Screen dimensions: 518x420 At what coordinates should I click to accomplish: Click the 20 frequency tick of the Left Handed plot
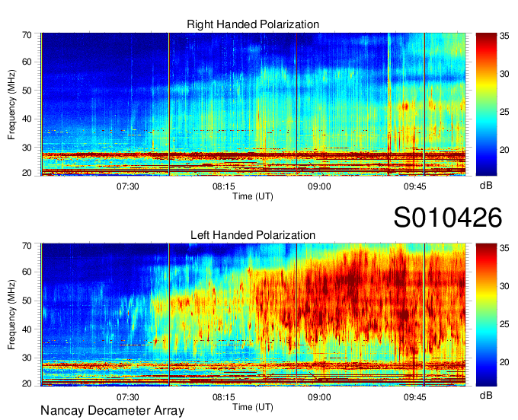[27, 383]
